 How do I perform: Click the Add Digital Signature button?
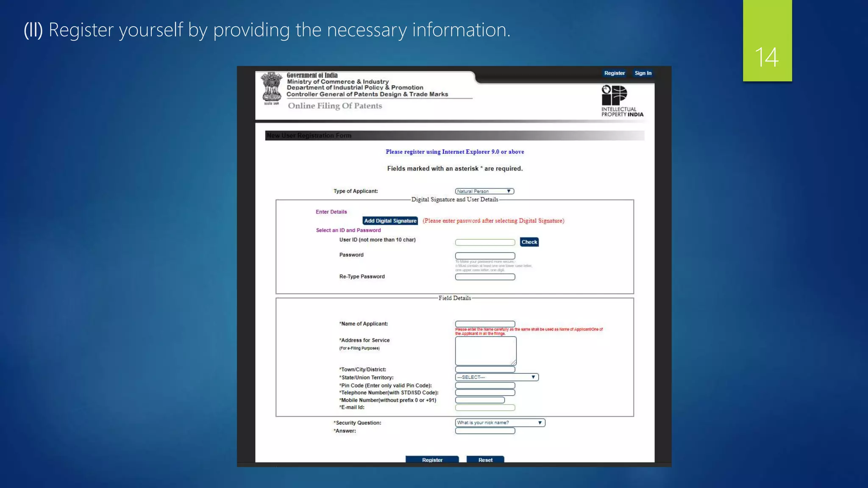(x=390, y=221)
